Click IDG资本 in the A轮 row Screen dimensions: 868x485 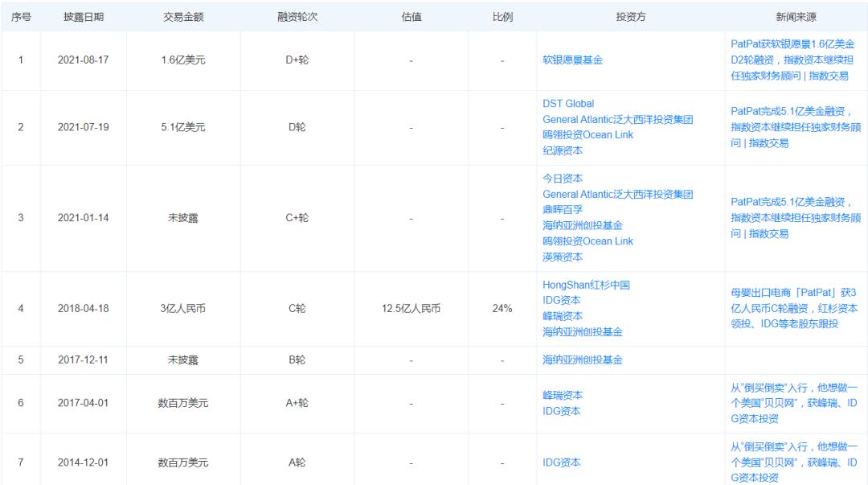click(x=562, y=462)
